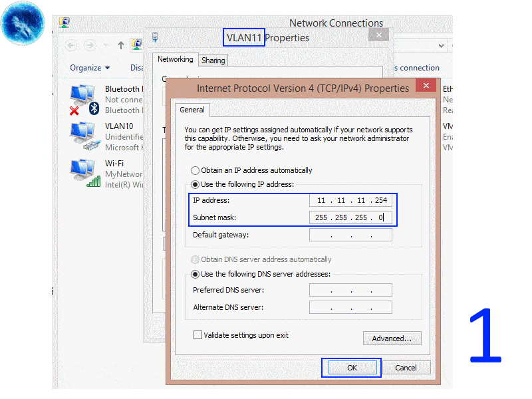
Task: Select Obtain an IP address automatically
Action: (195, 170)
